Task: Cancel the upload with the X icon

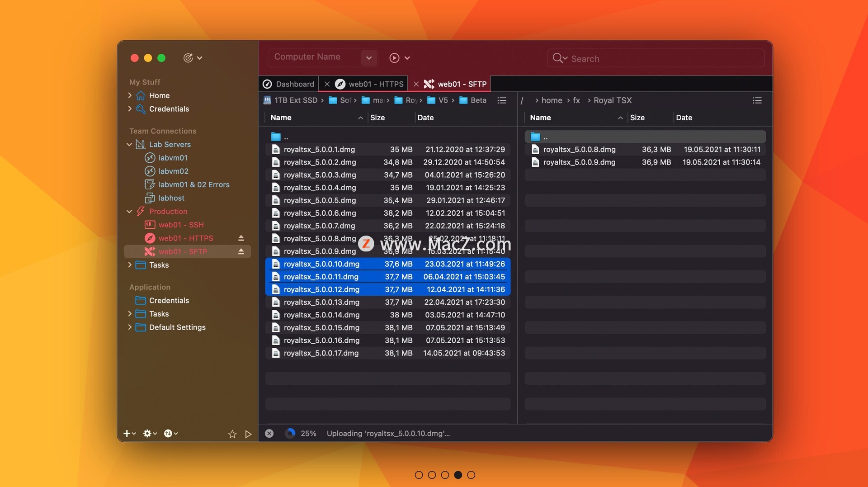Action: [269, 433]
